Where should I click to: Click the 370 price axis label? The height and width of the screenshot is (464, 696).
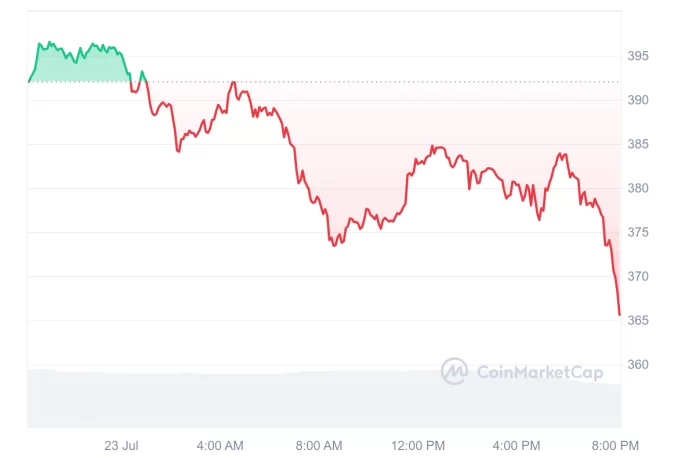pyautogui.click(x=638, y=276)
